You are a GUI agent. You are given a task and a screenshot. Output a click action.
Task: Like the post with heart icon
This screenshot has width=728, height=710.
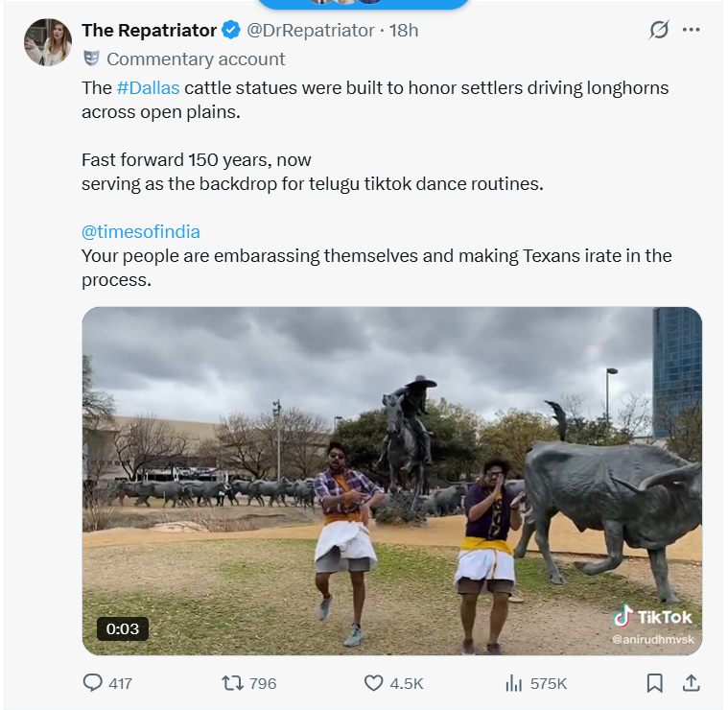(x=373, y=683)
